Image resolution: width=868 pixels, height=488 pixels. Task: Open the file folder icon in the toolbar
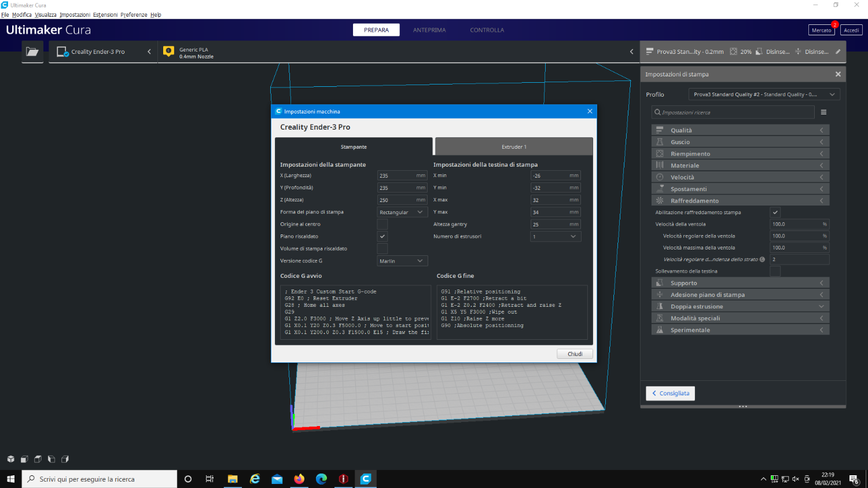tap(32, 52)
